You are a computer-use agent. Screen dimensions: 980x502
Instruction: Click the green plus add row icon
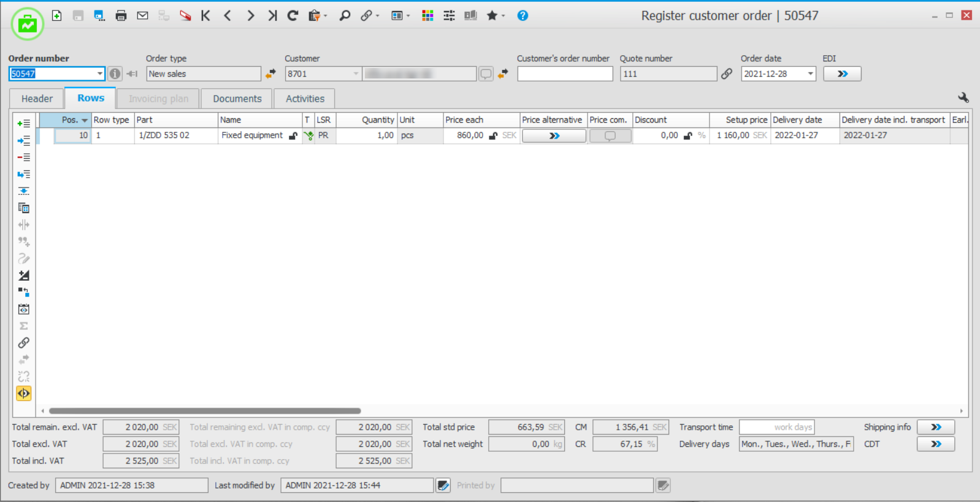(x=23, y=124)
